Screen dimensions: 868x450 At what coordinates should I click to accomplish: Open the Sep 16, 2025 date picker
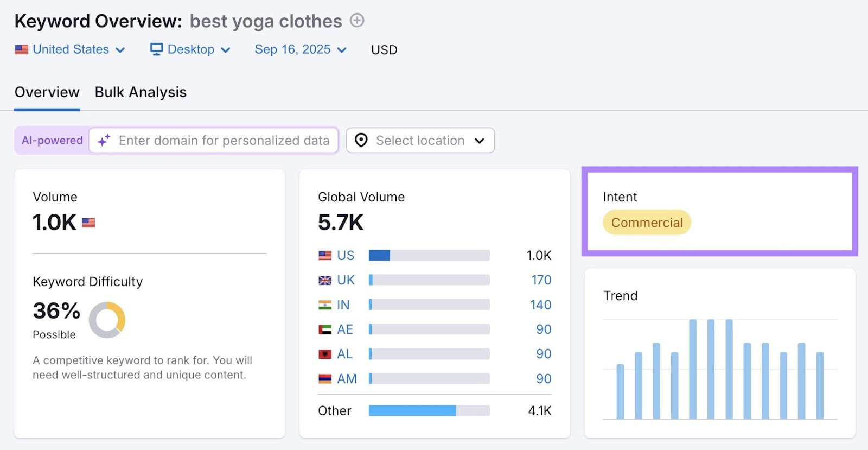pyautogui.click(x=300, y=49)
